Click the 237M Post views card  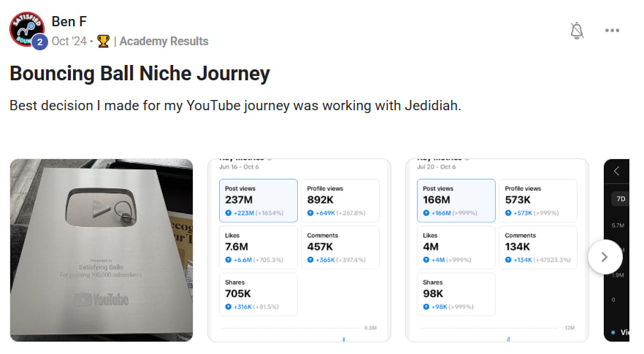[258, 201]
